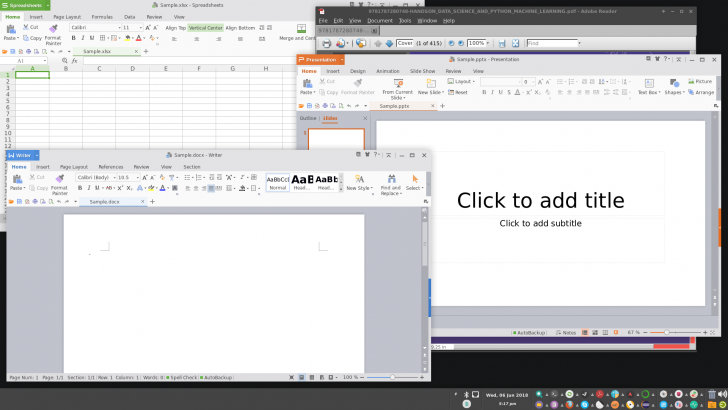Change Writer font color with A icon
This screenshot has height=410, width=728.
tap(162, 188)
